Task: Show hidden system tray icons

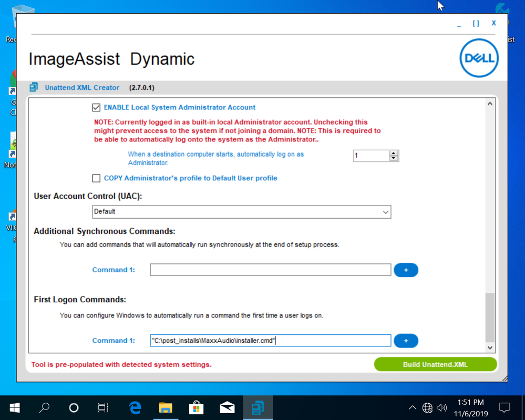Action: pos(413,407)
